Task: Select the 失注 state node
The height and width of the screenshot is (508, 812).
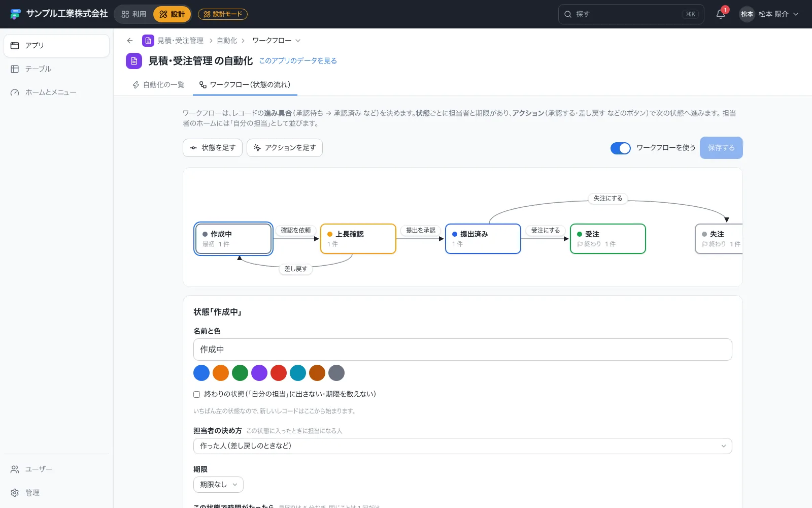Action: tap(719, 239)
